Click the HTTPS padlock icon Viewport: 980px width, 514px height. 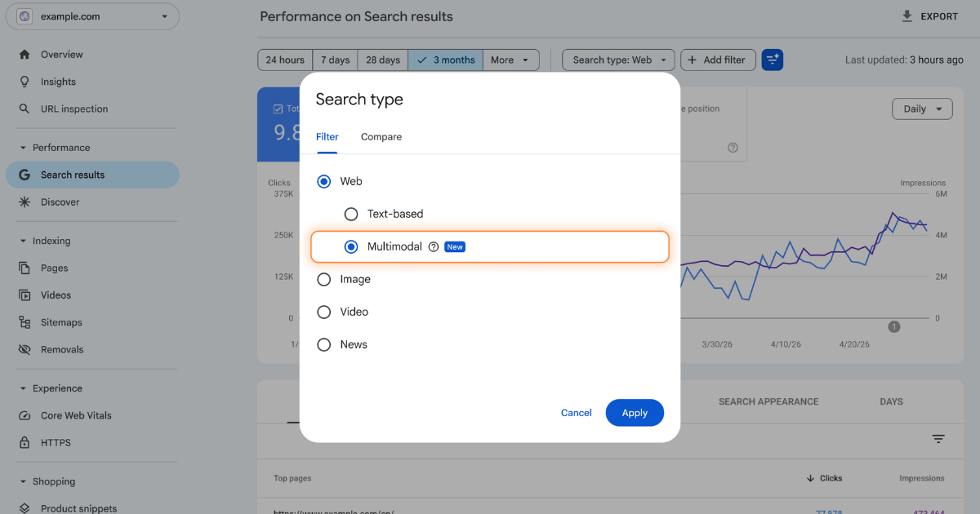click(24, 442)
